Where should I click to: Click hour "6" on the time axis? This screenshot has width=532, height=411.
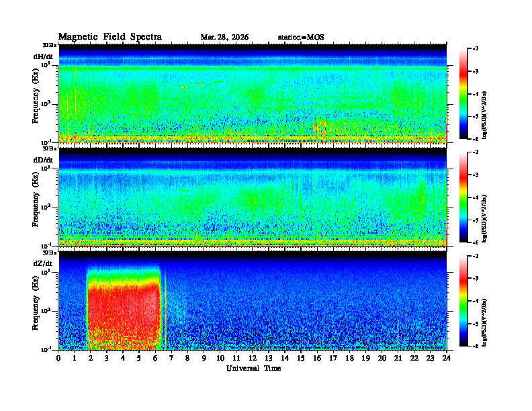click(x=155, y=358)
